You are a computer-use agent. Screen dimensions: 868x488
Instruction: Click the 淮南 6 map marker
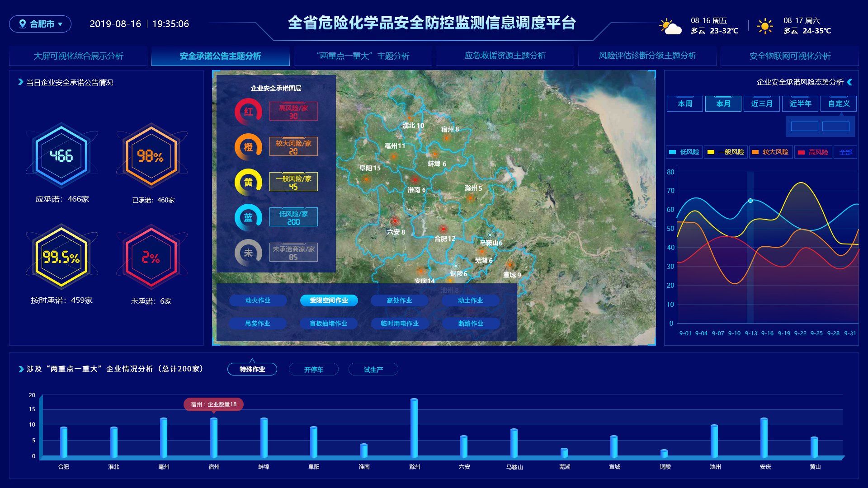(x=415, y=180)
